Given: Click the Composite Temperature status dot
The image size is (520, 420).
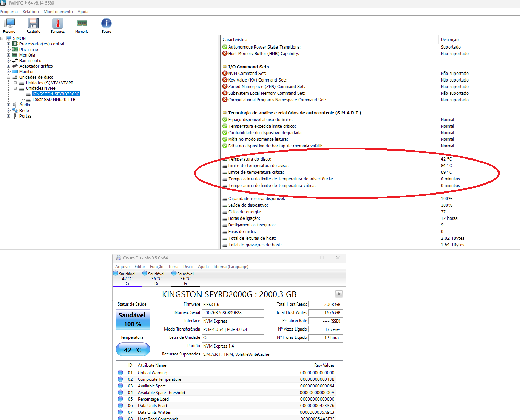Looking at the screenshot, I should click(120, 379).
